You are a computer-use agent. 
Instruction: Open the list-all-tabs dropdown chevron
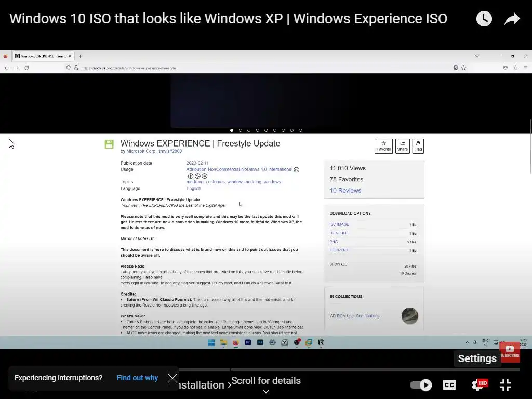tap(477, 56)
